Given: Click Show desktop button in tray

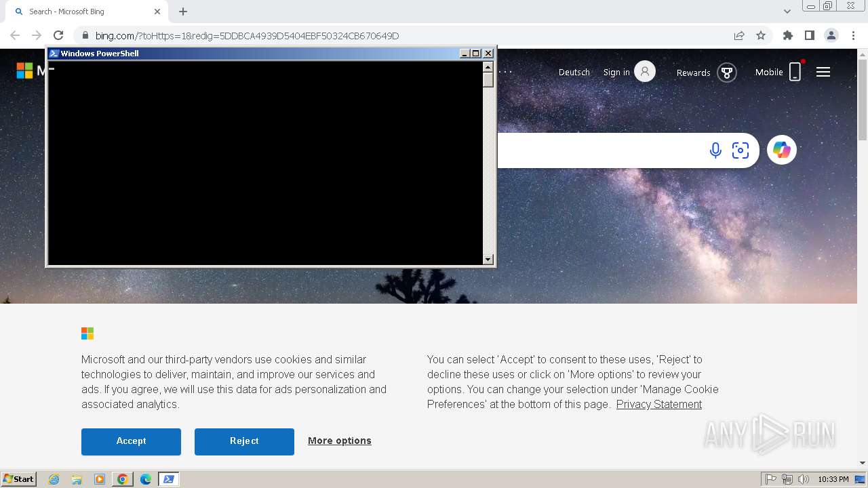Looking at the screenshot, I should click(x=861, y=479).
